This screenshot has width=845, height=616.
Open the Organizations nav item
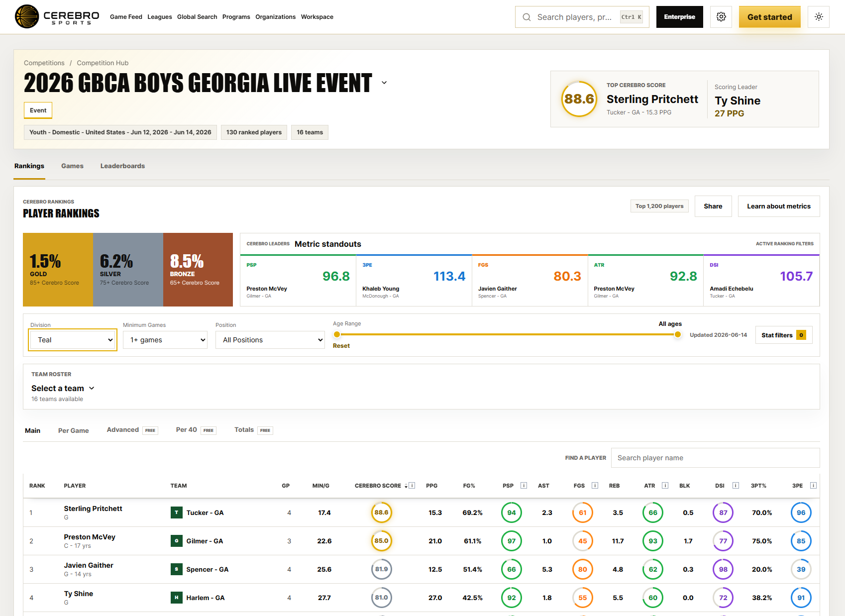point(276,17)
